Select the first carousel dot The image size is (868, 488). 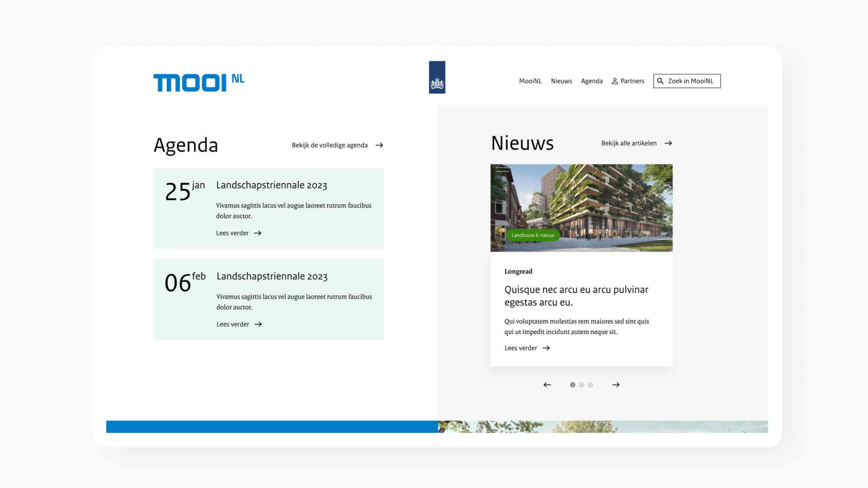click(x=572, y=385)
